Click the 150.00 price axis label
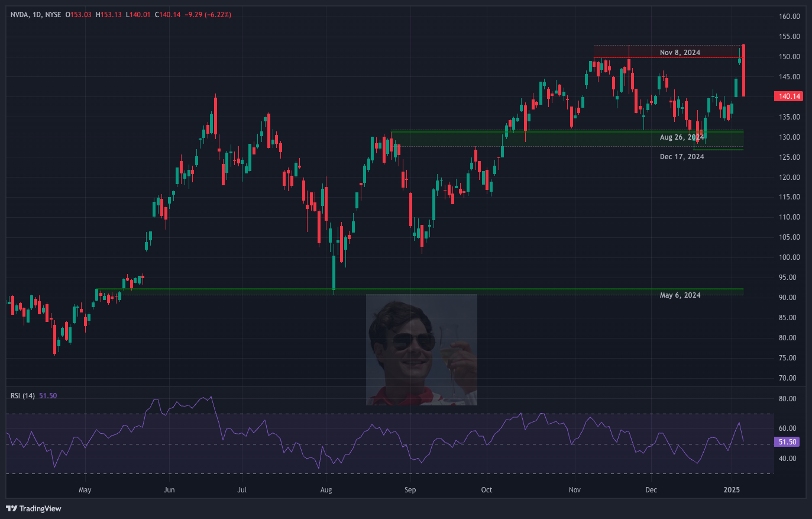 pos(789,57)
